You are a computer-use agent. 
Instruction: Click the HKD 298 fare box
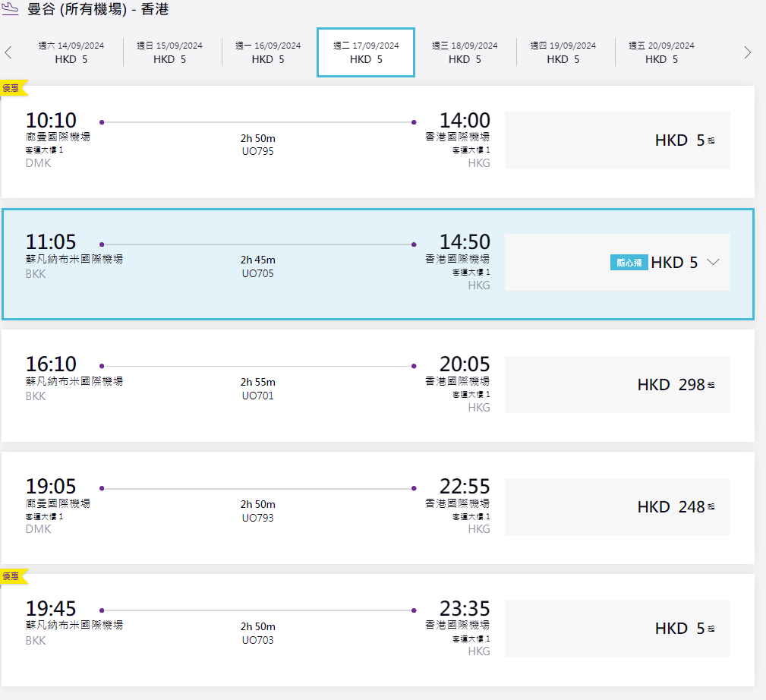pyautogui.click(x=616, y=384)
